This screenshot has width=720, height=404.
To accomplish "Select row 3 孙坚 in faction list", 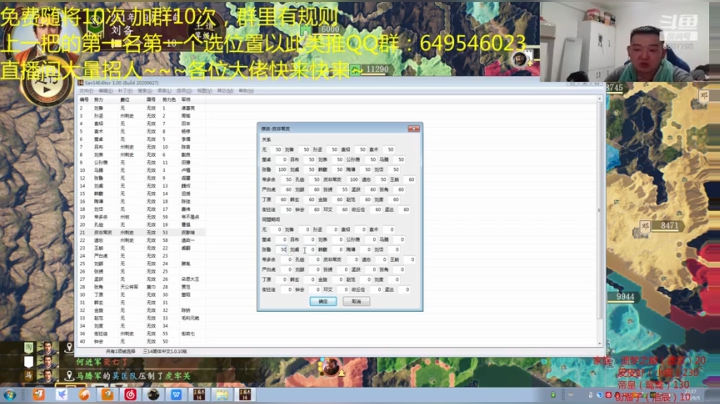I will pos(141,116).
